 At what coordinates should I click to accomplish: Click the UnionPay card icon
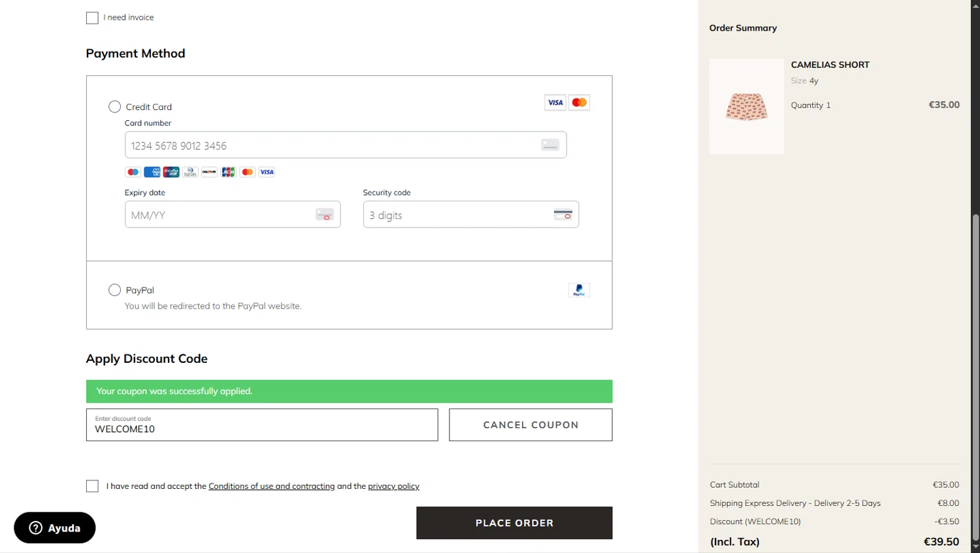tap(171, 172)
